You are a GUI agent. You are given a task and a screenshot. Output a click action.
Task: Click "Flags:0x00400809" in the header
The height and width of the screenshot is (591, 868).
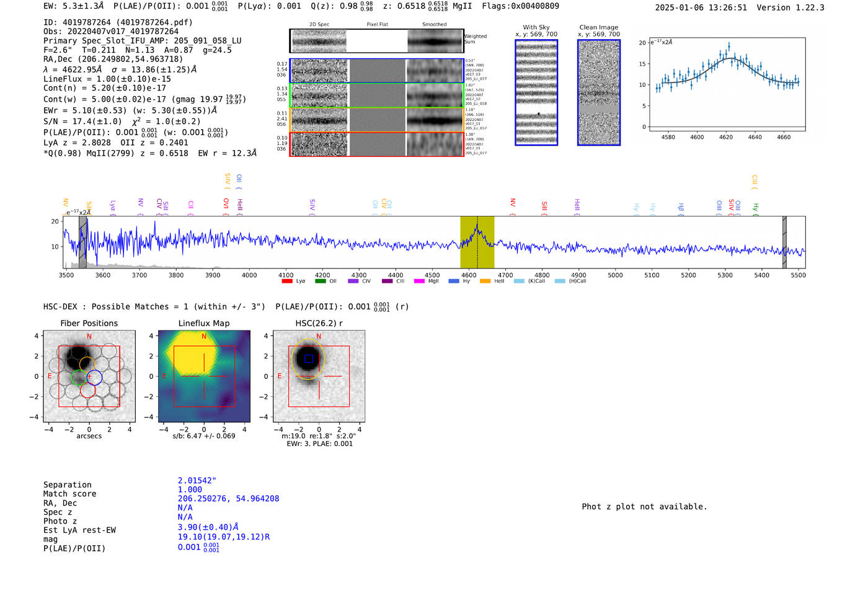click(520, 6)
